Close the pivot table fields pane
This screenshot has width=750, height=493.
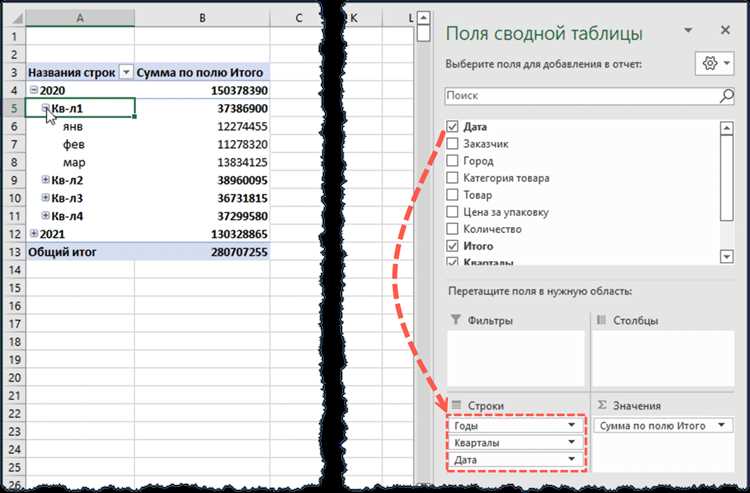point(725,30)
